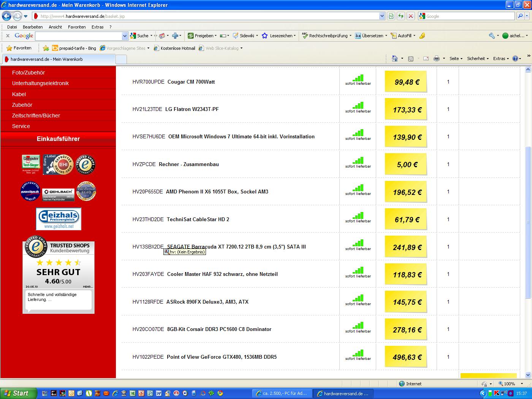Open the Sicherheit dropdown menu
Screen dimensions: 532x399
(x=478, y=59)
